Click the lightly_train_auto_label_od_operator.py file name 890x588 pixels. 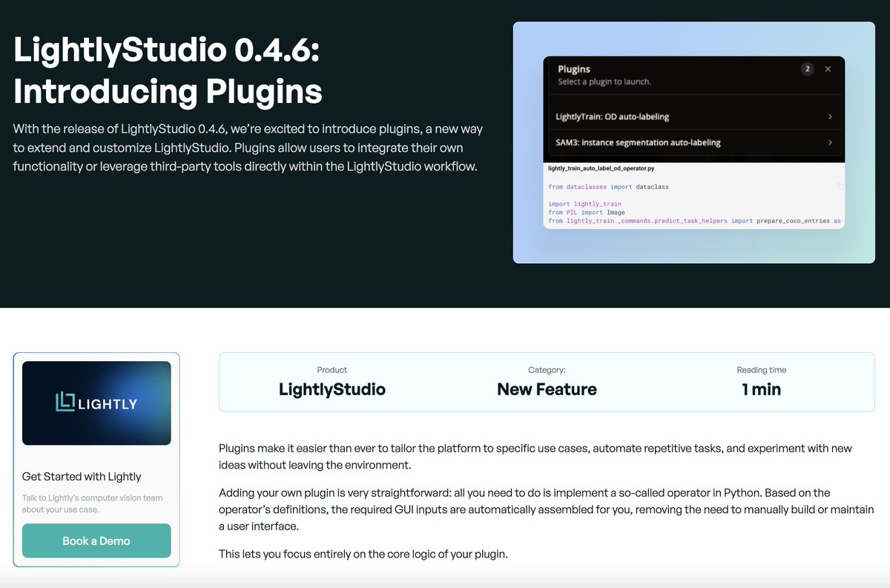pyautogui.click(x=601, y=168)
